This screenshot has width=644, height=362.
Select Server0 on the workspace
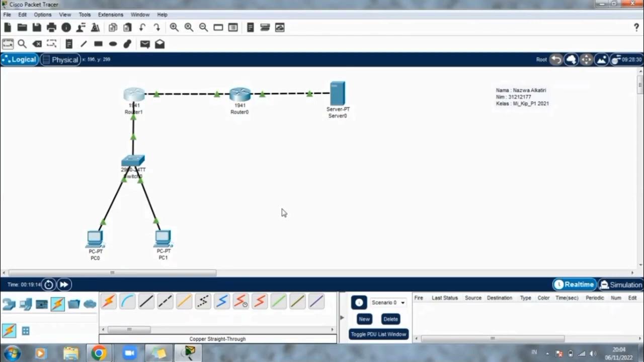pyautogui.click(x=338, y=94)
